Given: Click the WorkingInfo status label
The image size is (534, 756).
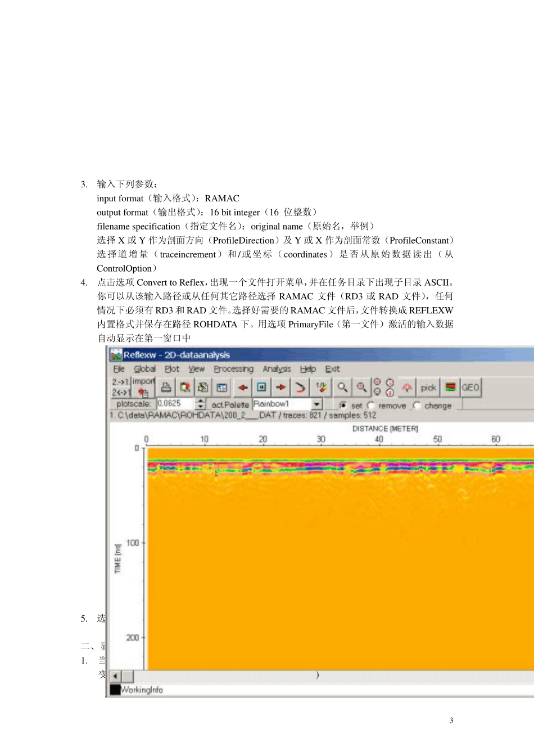Looking at the screenshot, I should (x=142, y=690).
